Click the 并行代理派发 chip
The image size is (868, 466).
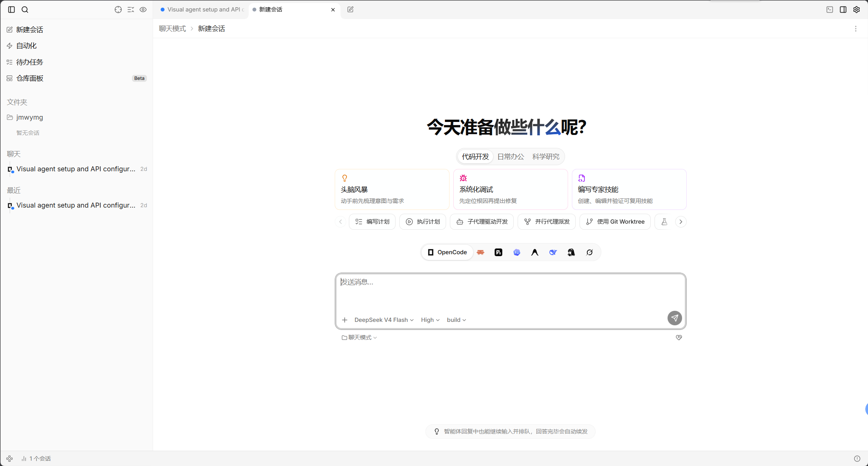547,222
